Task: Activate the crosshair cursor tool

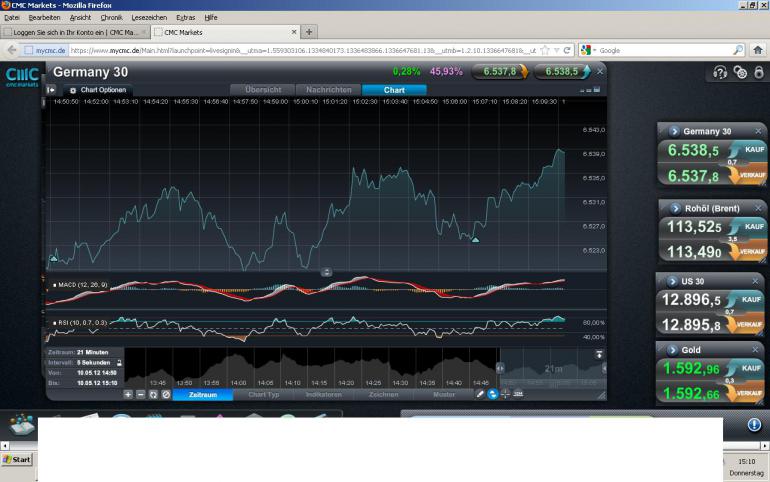Action: point(505,394)
